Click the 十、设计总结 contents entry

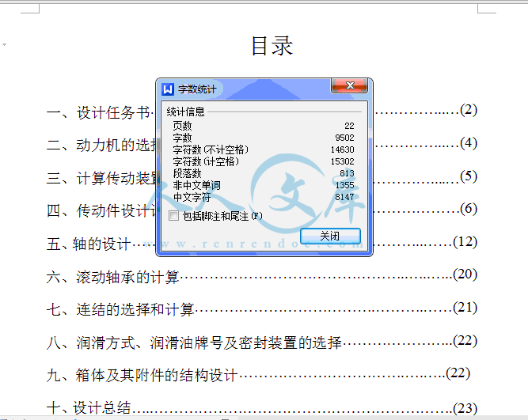(89, 407)
